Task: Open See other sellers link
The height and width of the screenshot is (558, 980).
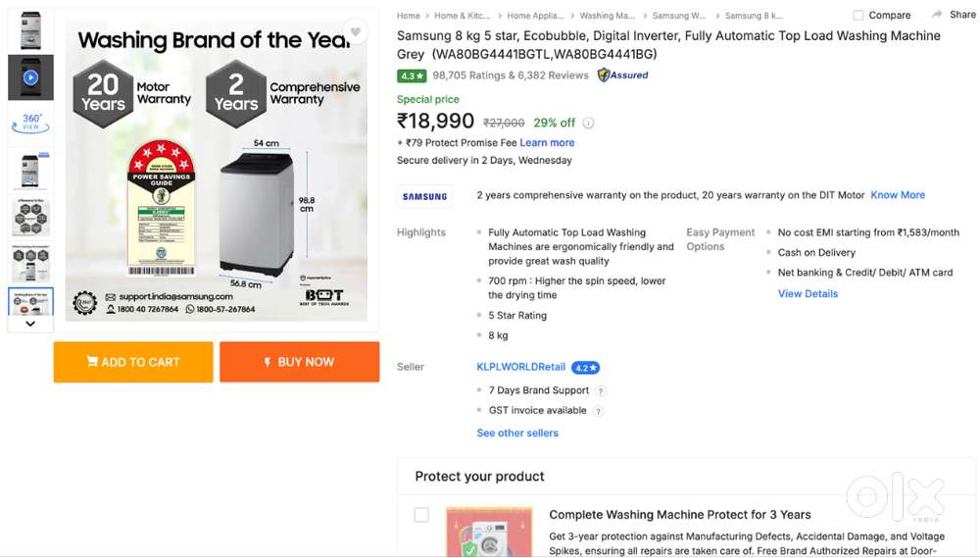Action: tap(517, 433)
